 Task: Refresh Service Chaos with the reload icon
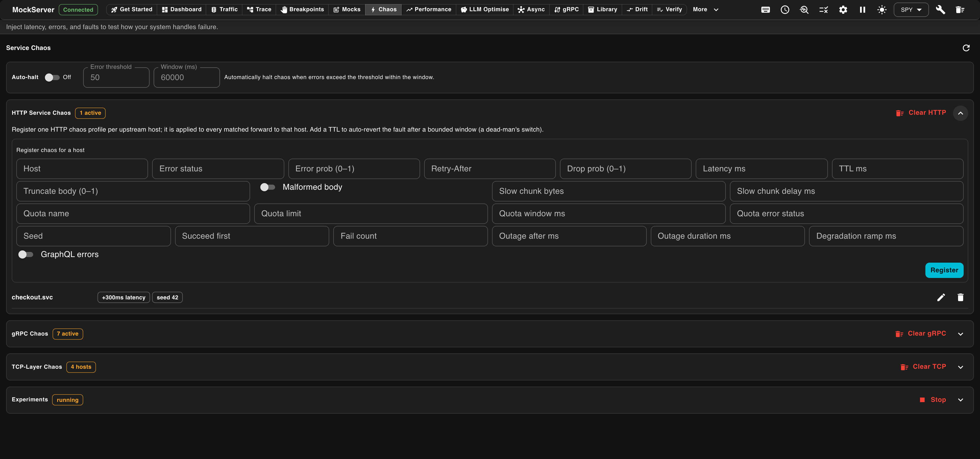coord(966,48)
